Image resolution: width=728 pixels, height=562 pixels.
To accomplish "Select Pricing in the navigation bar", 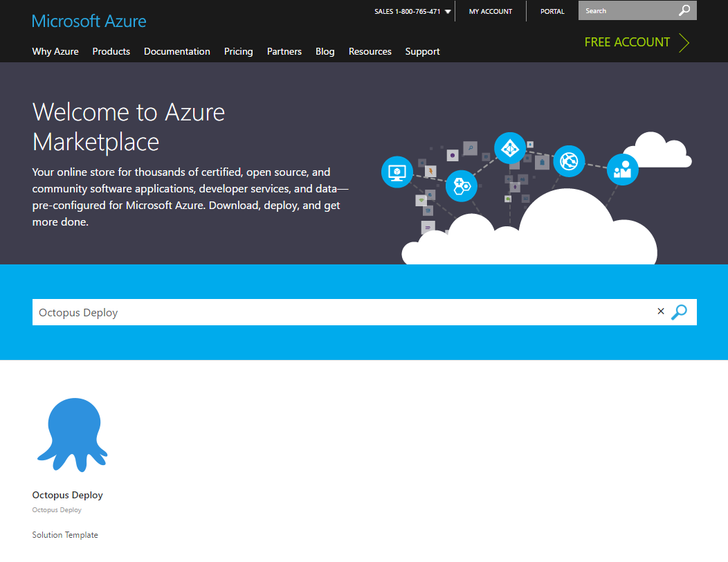I will 238,51.
